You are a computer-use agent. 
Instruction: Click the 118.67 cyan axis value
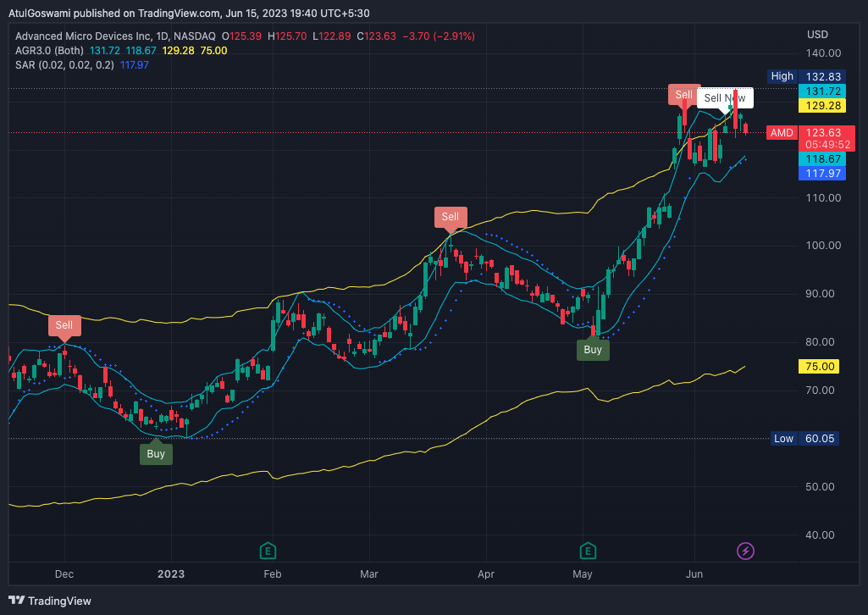click(x=822, y=159)
